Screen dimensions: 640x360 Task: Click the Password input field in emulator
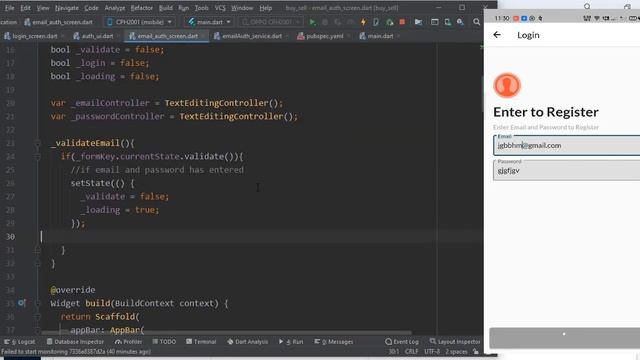coord(567,170)
